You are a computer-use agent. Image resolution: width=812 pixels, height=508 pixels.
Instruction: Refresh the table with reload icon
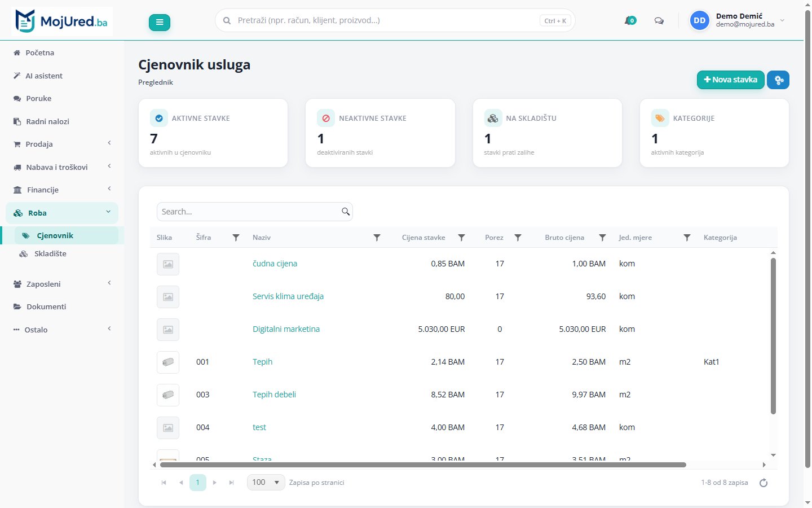click(x=764, y=483)
